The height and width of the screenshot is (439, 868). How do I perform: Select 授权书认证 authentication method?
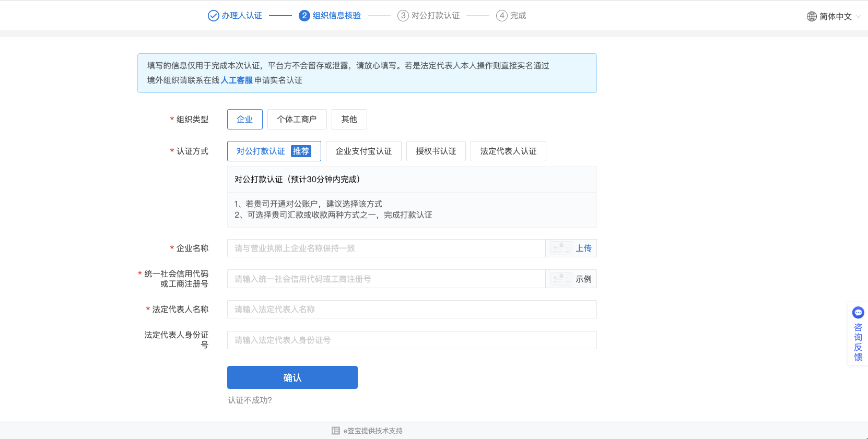tap(436, 151)
